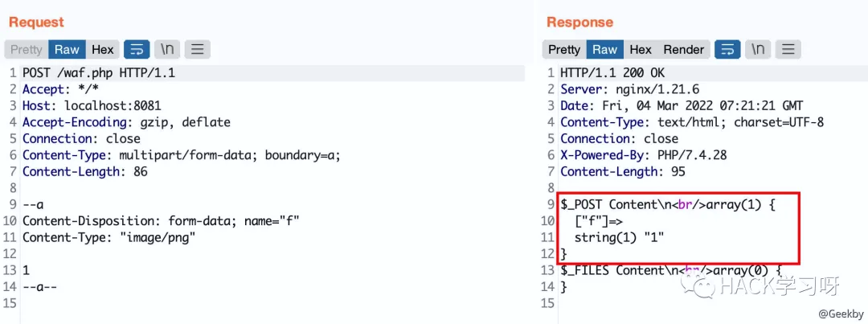The image size is (868, 324).
Task: Toggle word wrap in the Request panel
Action: 137,49
